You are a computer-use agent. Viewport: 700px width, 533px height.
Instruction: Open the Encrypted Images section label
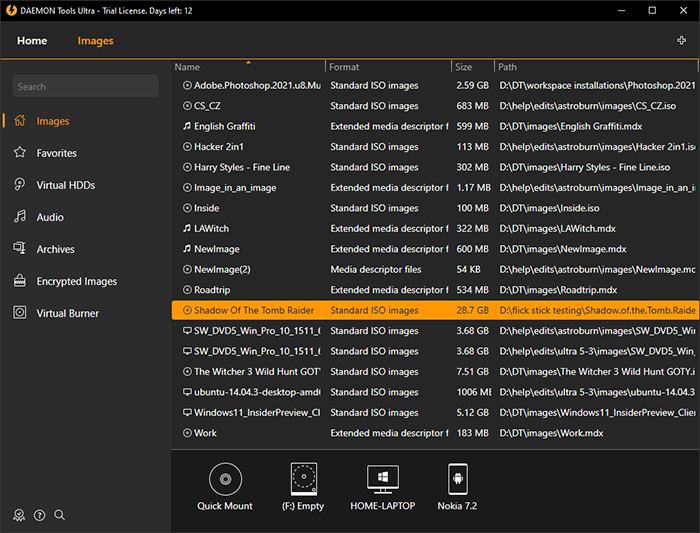coord(76,281)
